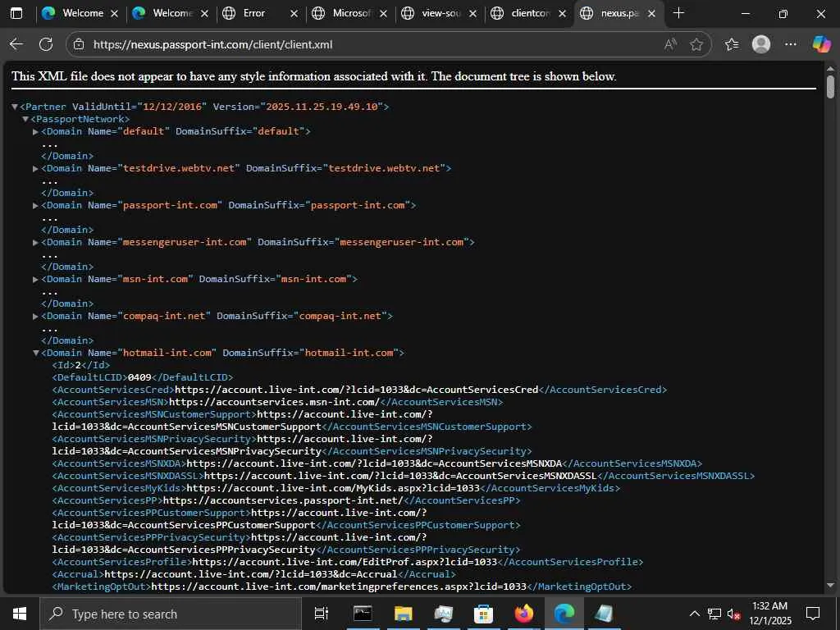Viewport: 840px width, 630px height.
Task: Open the clock and date flyout
Action: 769,614
